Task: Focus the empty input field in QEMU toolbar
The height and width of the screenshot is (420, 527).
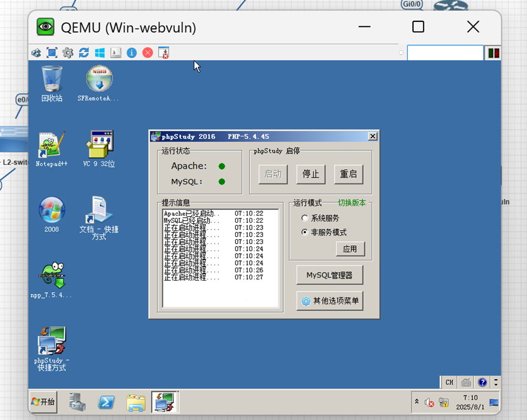Action: click(x=445, y=53)
